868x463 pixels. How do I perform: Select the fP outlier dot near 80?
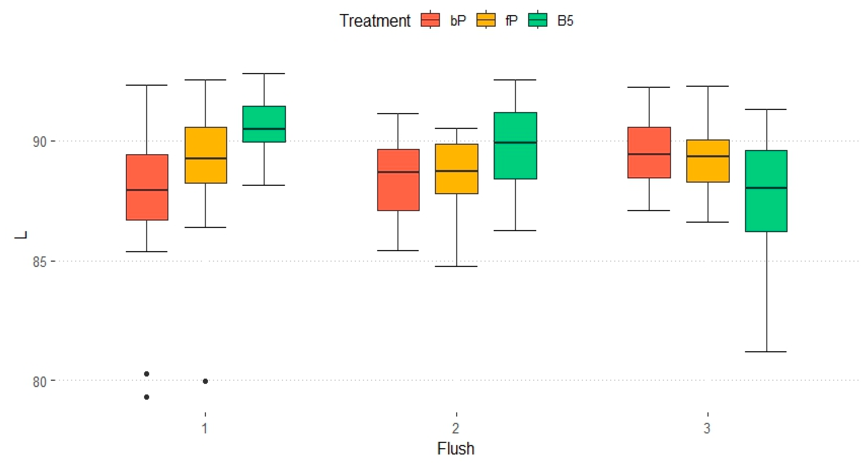(x=205, y=381)
